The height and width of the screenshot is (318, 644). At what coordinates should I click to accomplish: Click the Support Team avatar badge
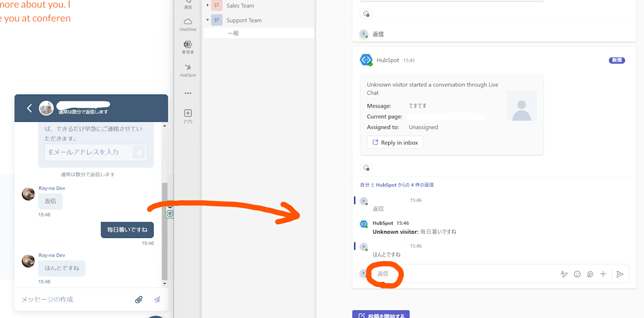tap(217, 20)
